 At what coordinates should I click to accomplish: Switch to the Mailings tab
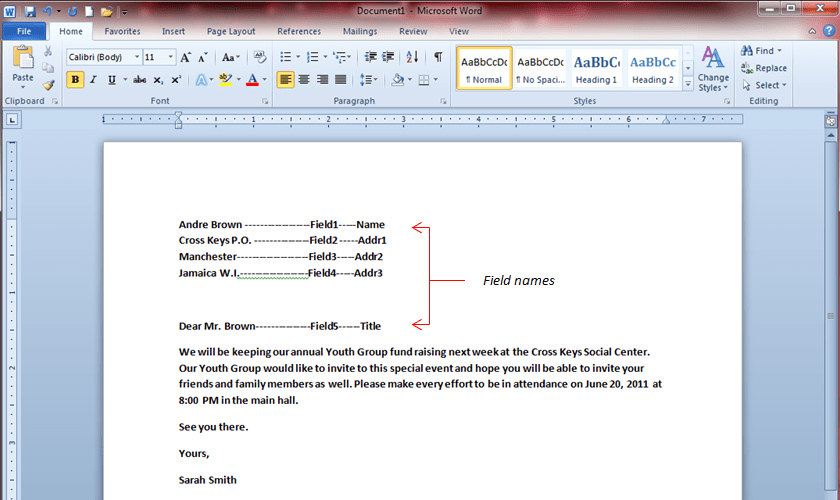pos(360,32)
